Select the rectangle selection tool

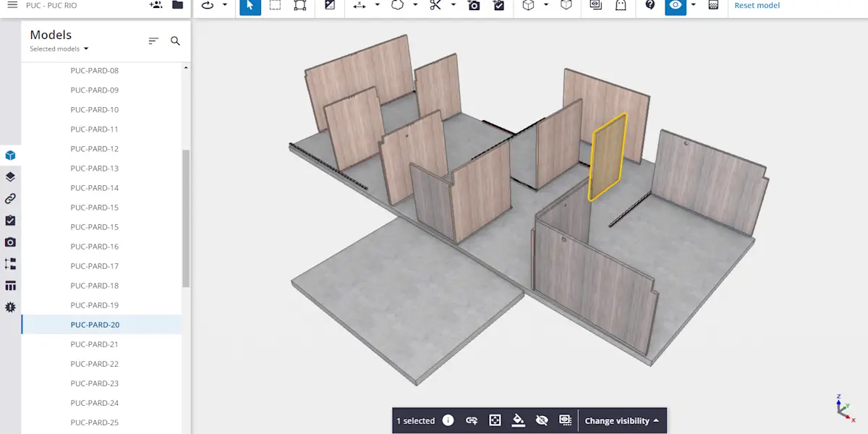point(275,6)
